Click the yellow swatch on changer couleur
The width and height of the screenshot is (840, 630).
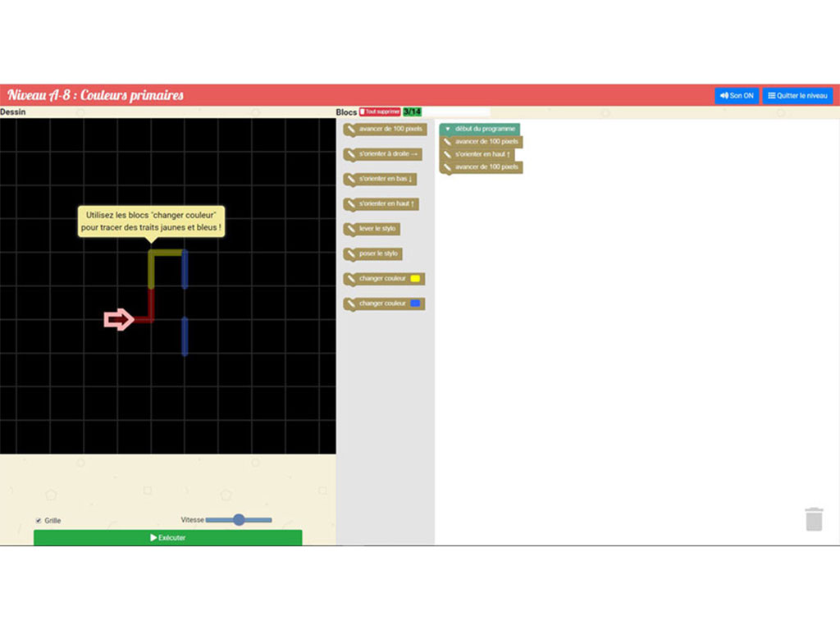click(x=415, y=279)
